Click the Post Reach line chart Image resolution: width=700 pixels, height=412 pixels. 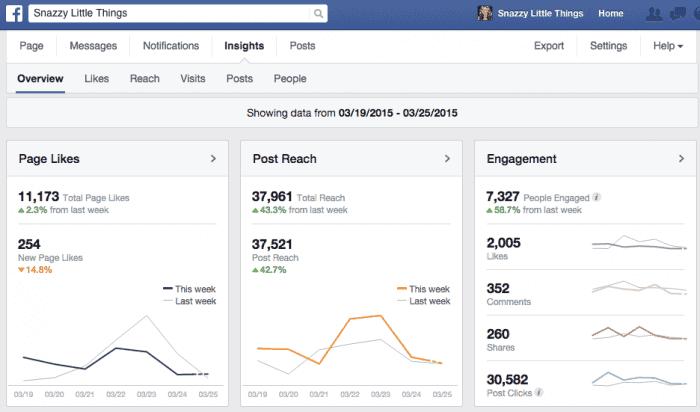coord(350,344)
